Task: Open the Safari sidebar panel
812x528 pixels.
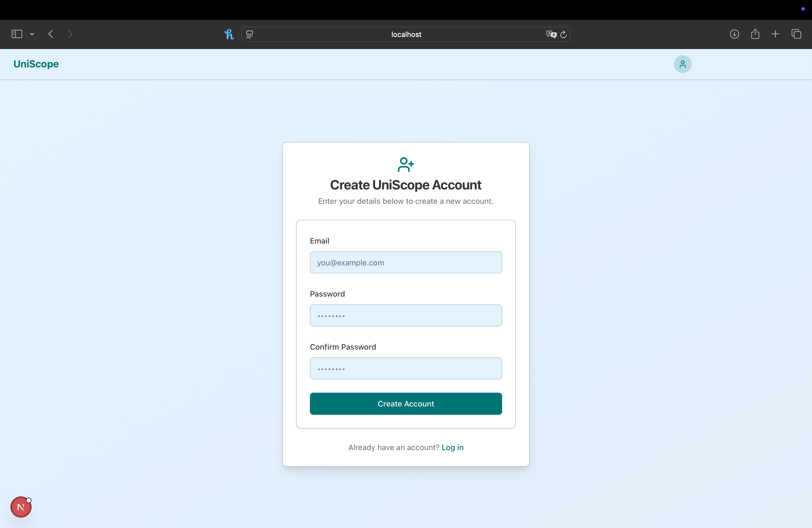Action: click(17, 34)
